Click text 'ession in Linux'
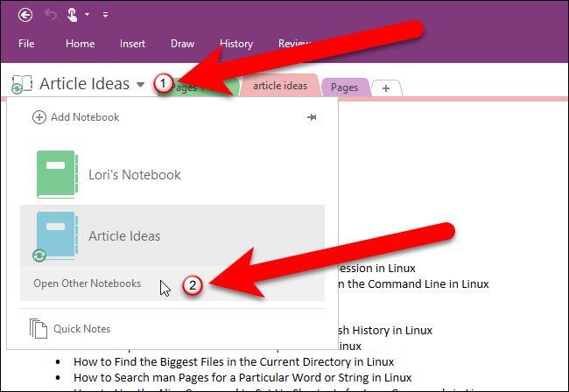The height and width of the screenshot is (392, 569). click(376, 269)
